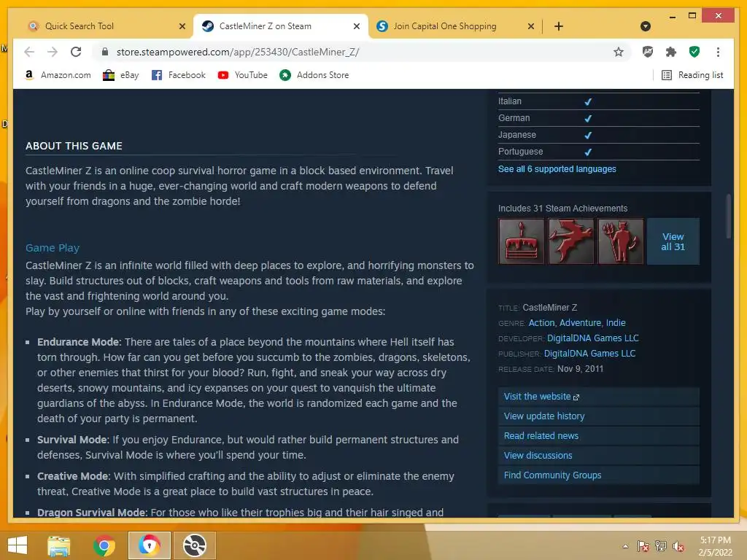The height and width of the screenshot is (560, 747).
Task: Click the Italian language row
Action: pos(598,101)
